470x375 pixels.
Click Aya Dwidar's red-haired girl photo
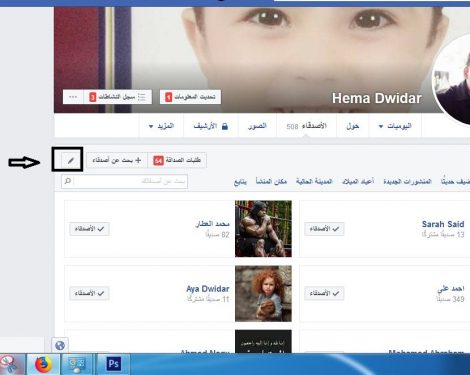tap(263, 293)
